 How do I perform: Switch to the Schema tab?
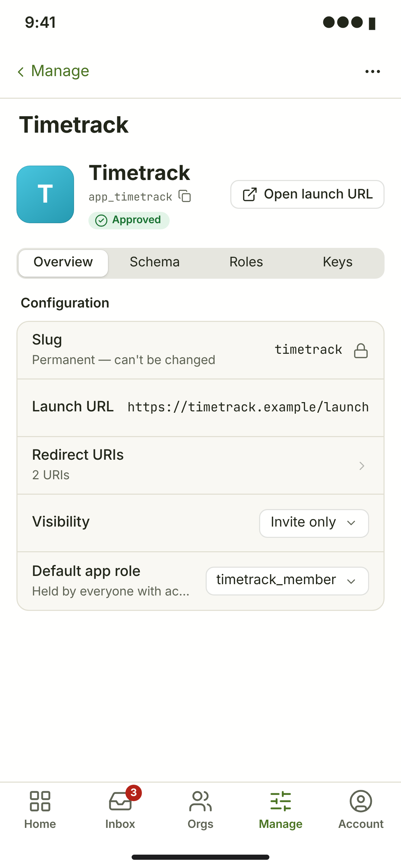tap(155, 263)
